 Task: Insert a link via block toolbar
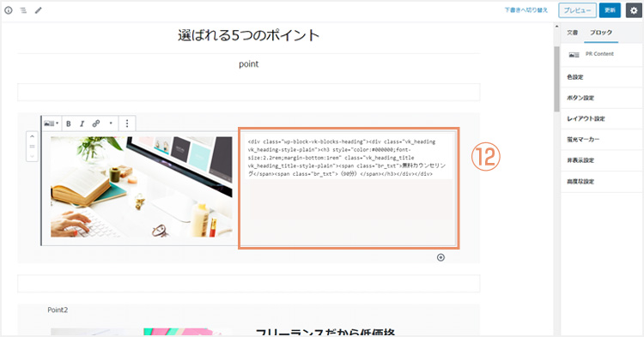click(x=96, y=123)
